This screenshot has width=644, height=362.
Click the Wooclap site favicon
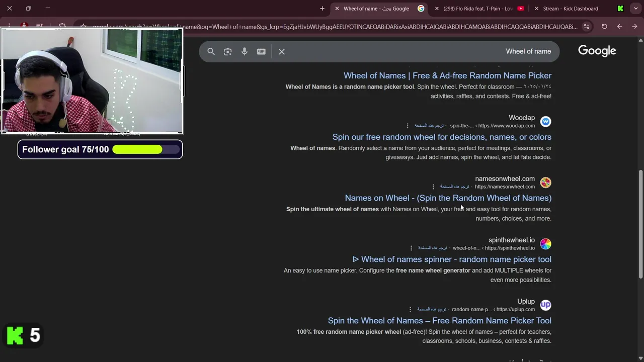coord(545,122)
